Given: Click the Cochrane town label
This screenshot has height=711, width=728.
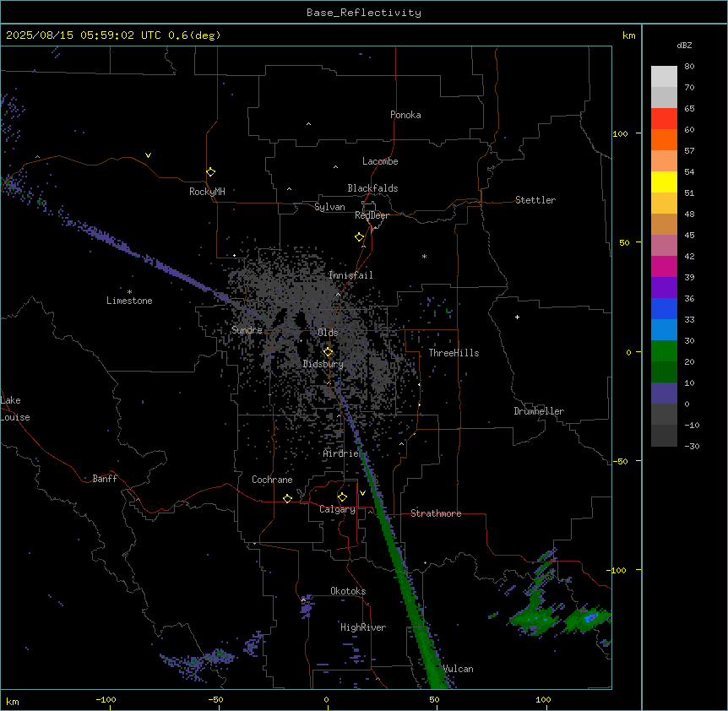Looking at the screenshot, I should [x=272, y=480].
